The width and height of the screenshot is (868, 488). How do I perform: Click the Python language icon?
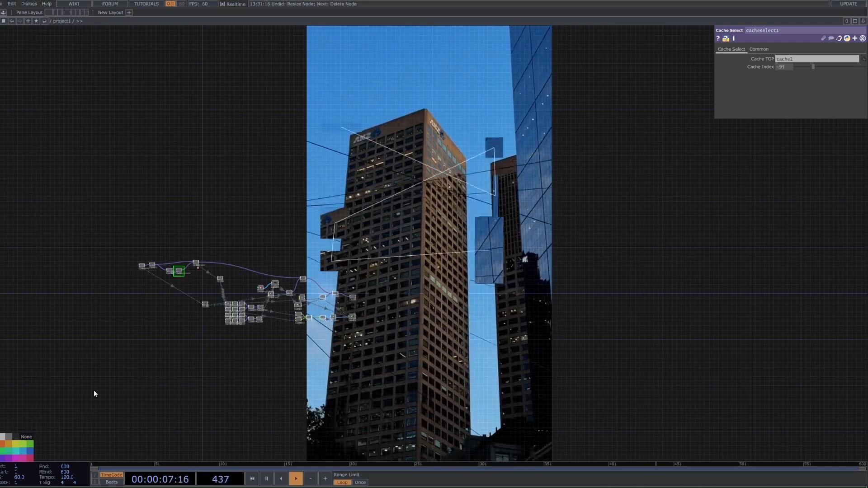pyautogui.click(x=847, y=38)
